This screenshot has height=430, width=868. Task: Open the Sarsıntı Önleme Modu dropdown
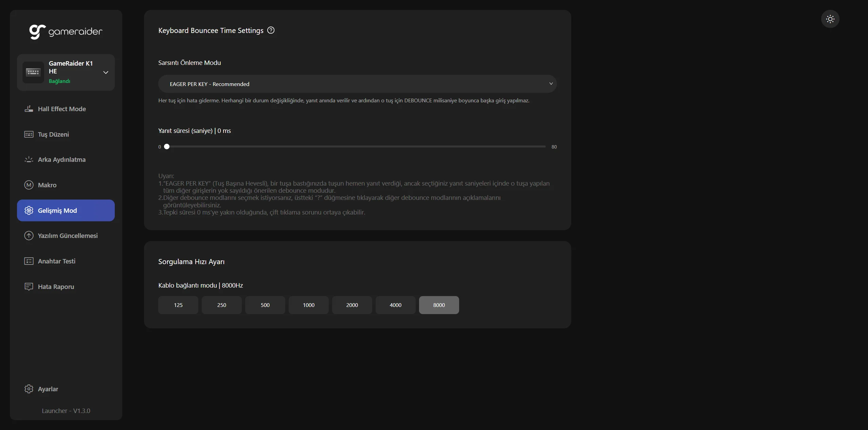[357, 84]
